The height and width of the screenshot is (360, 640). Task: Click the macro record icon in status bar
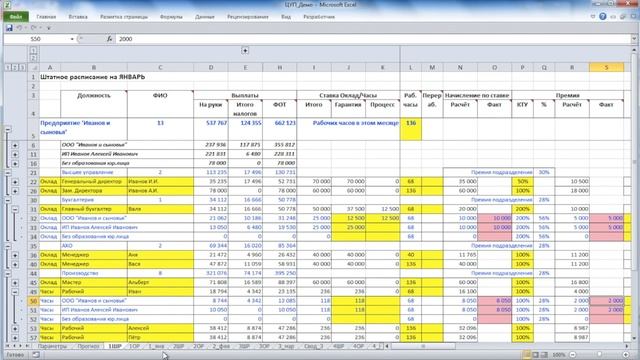coord(36,355)
